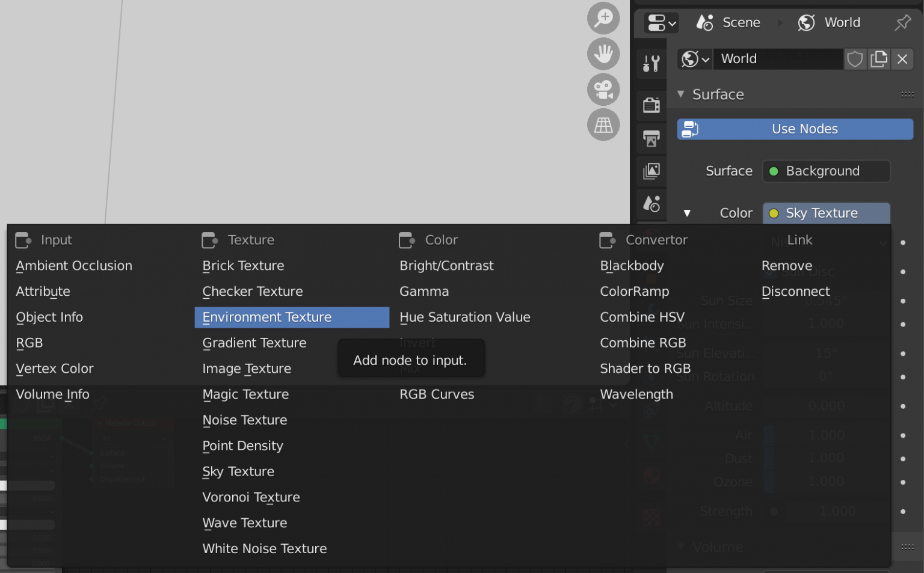Choose Noise Texture in the Texture column
Screen dimensions: 924x573
click(244, 420)
